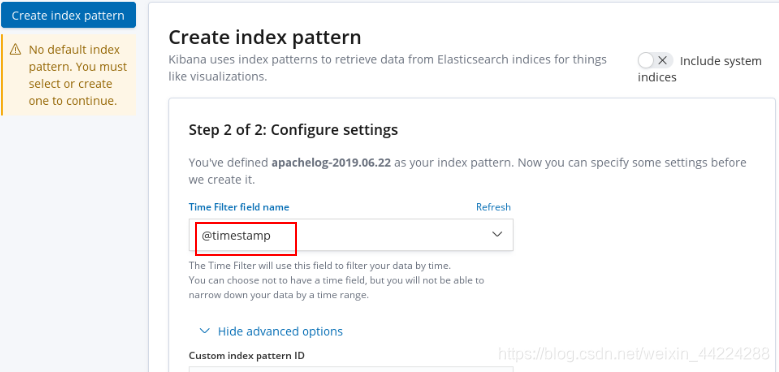This screenshot has height=372, width=779.
Task: Click the Custom index pattern ID field
Action: pos(351,369)
